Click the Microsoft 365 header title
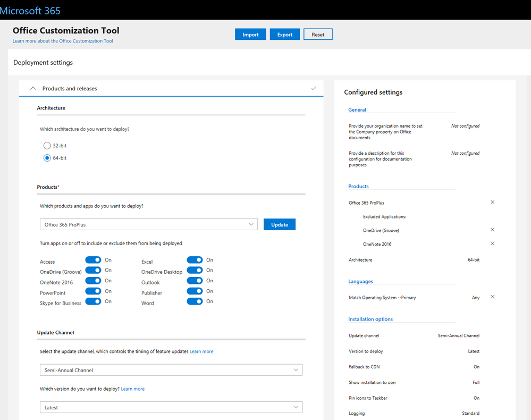531x420 pixels. click(x=30, y=11)
